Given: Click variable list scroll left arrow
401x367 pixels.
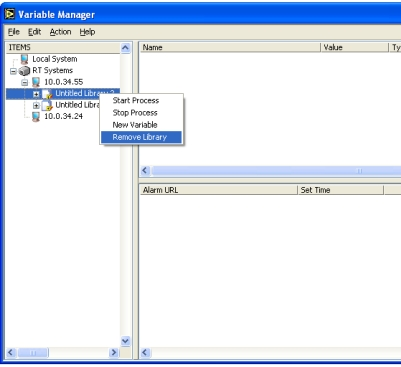Looking at the screenshot, I should click(145, 171).
